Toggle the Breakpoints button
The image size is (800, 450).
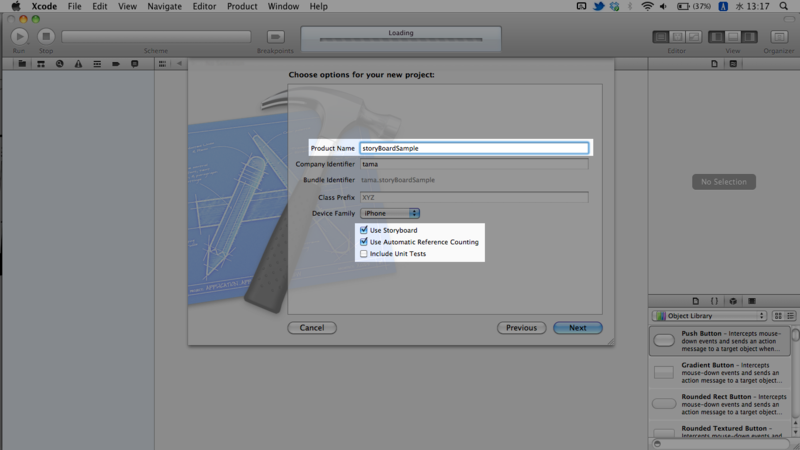click(276, 37)
